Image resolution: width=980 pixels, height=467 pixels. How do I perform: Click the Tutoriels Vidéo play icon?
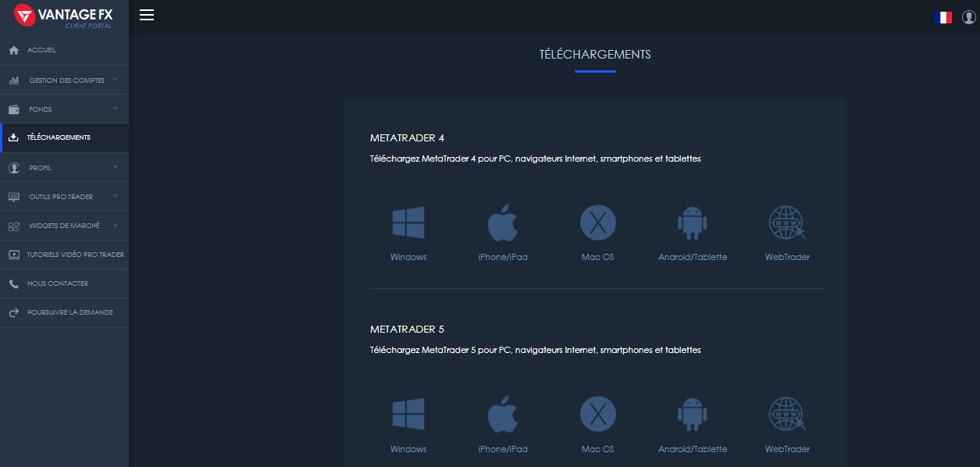[13, 255]
